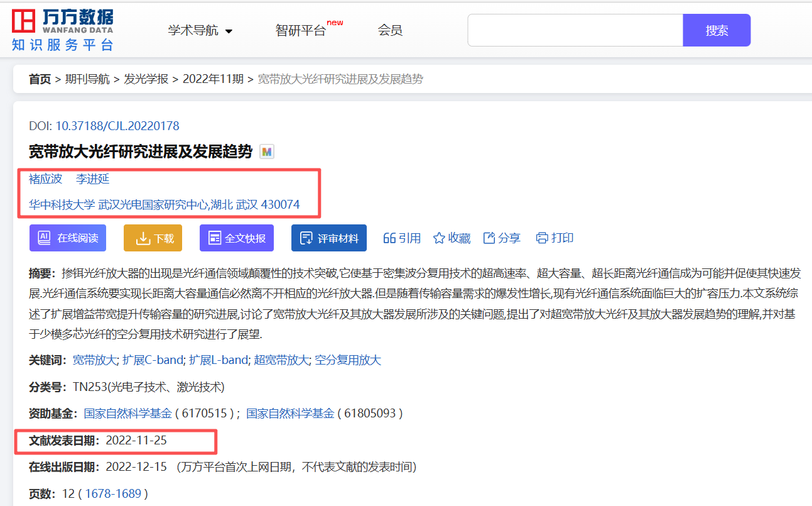Click the star icon to favorite article
This screenshot has width=812, height=506.
click(x=440, y=238)
